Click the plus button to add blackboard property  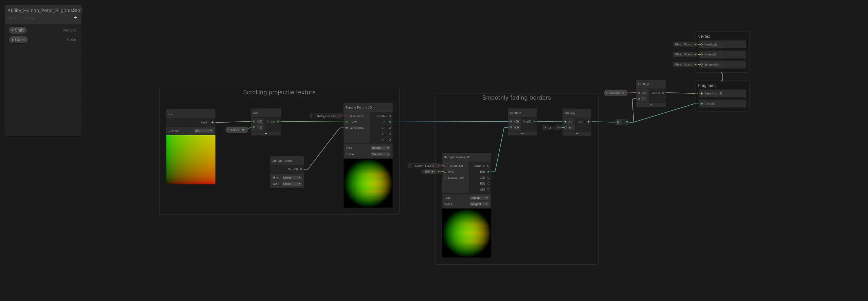pos(75,18)
